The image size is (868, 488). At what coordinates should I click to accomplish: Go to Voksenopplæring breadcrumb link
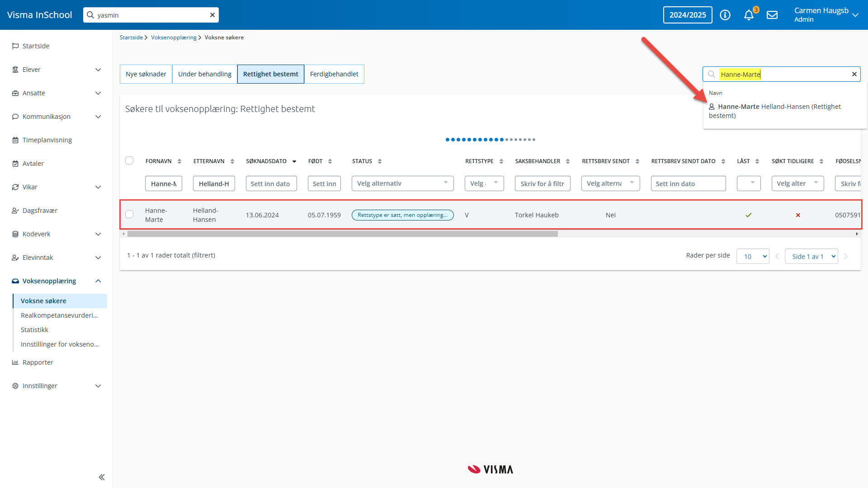(x=174, y=38)
